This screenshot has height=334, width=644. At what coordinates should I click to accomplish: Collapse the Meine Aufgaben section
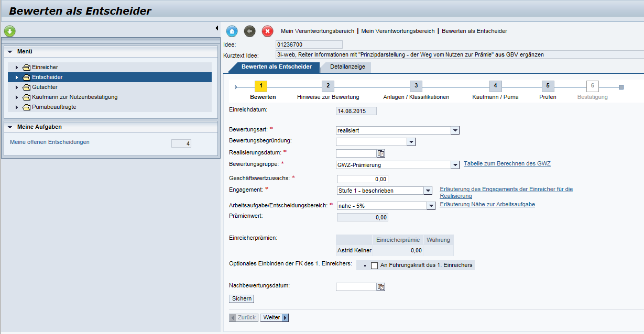pyautogui.click(x=9, y=127)
